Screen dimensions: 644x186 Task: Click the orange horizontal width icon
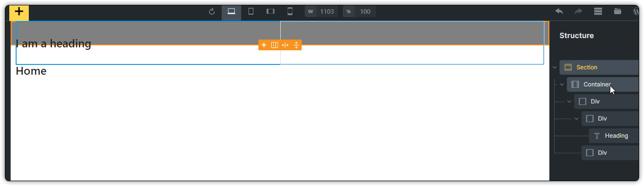pos(285,45)
